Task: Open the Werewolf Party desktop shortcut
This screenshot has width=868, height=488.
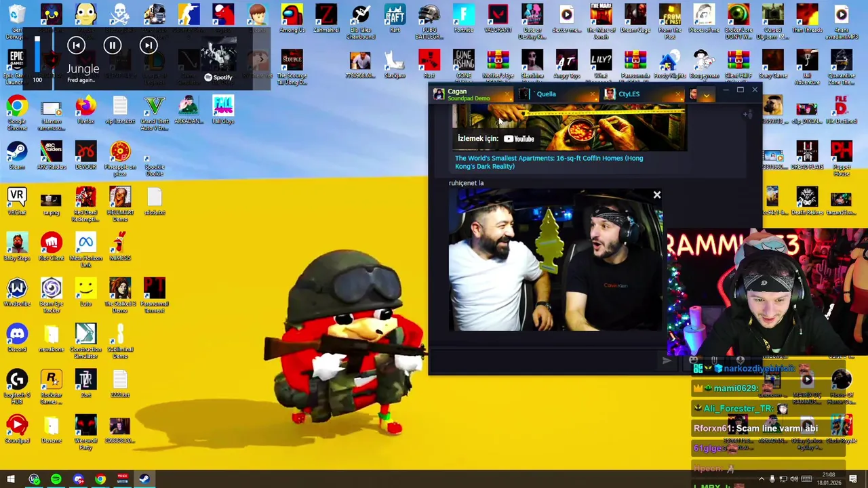Action: click(x=85, y=432)
